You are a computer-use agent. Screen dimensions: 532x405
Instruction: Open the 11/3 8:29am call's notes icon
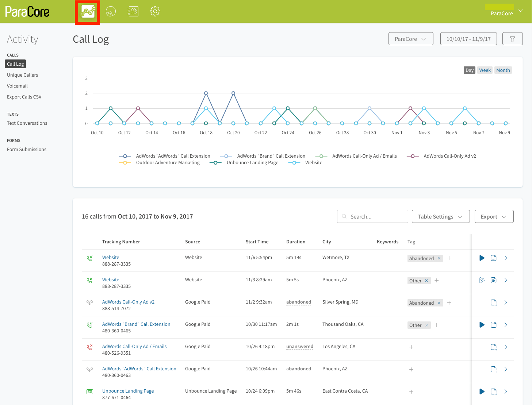(x=494, y=280)
